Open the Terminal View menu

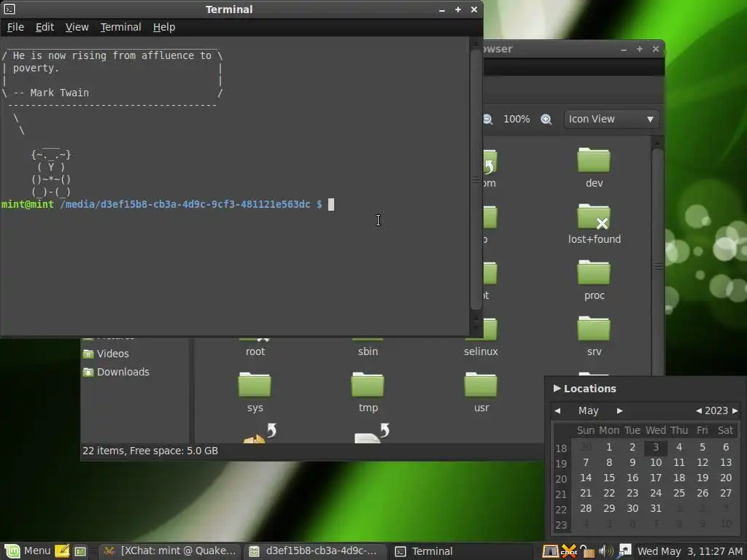click(77, 27)
